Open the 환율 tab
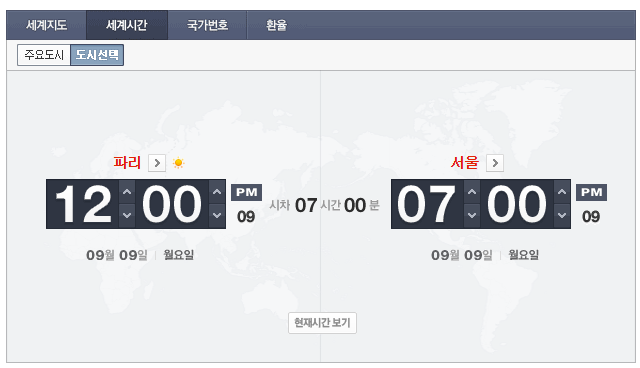 276,25
